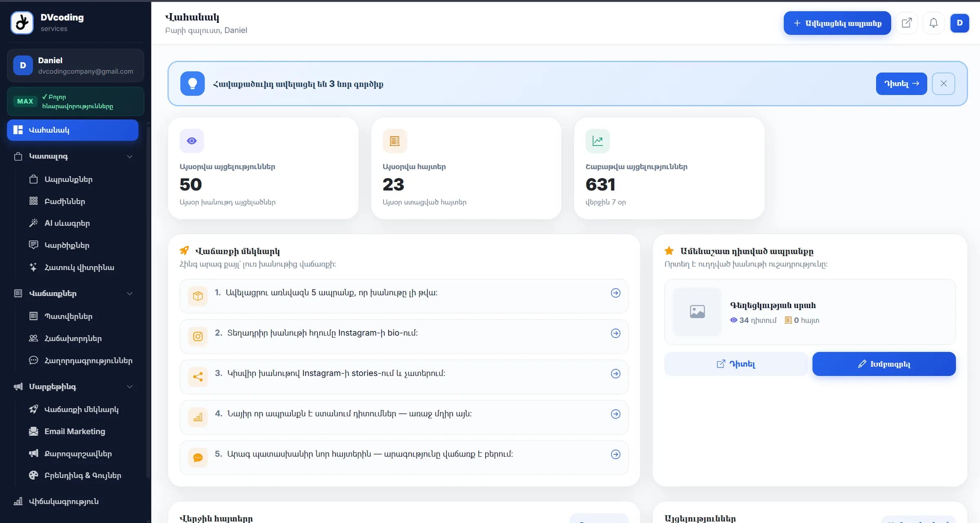Click Գեղեցկության սրահ product name

(773, 305)
